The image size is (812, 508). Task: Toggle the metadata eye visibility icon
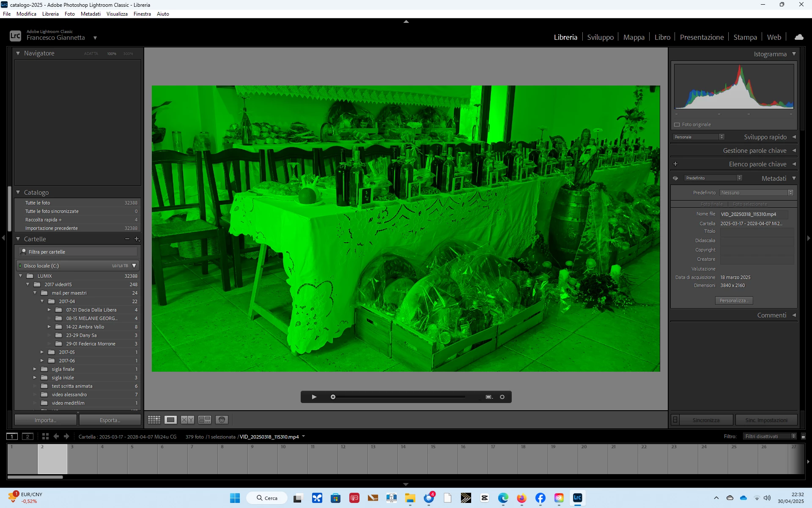coord(675,178)
